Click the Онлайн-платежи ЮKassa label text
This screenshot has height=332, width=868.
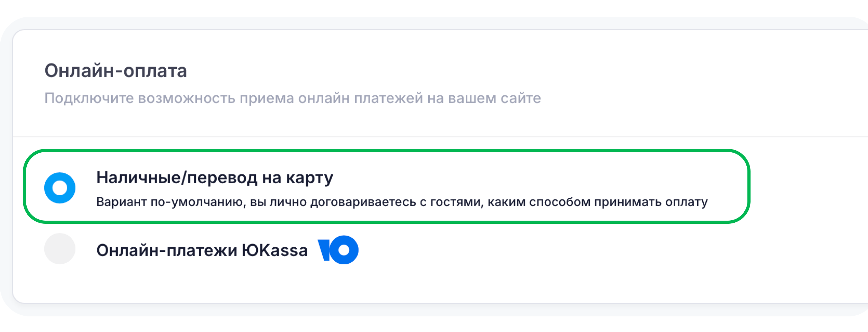(202, 250)
